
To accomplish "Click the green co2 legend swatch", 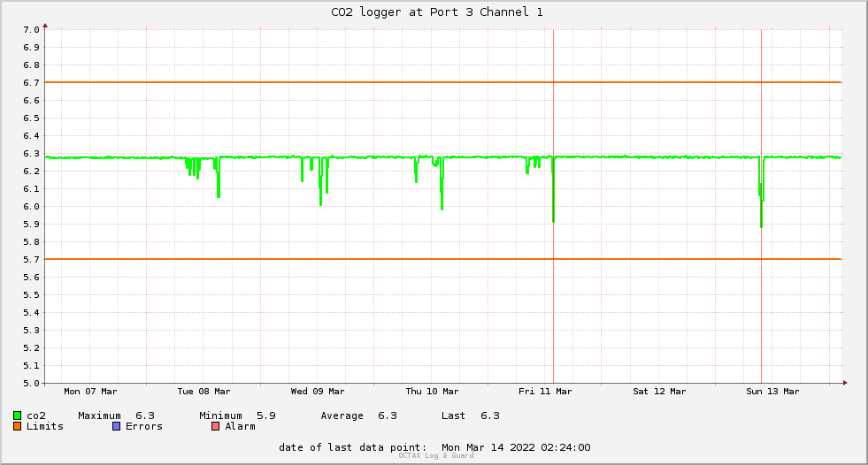I will [x=17, y=415].
